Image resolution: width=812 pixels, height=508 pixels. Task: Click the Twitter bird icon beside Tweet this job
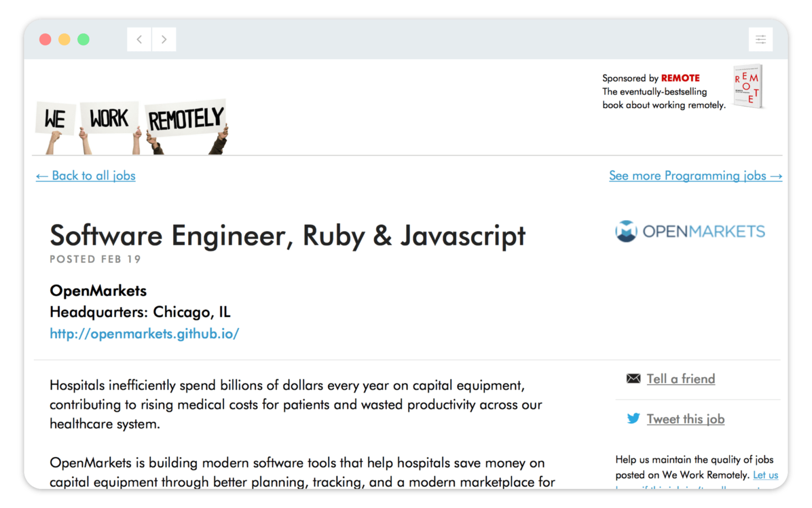pos(633,418)
